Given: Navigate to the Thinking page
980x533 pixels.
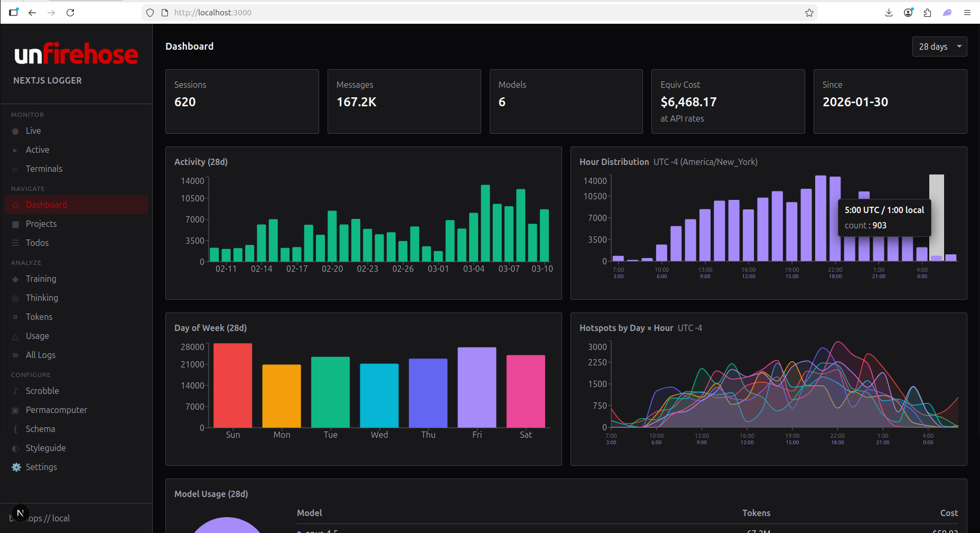Looking at the screenshot, I should pos(42,298).
